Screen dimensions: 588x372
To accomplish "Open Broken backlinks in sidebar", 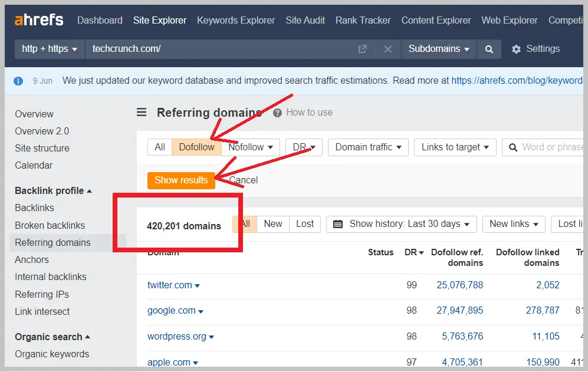I will point(50,225).
